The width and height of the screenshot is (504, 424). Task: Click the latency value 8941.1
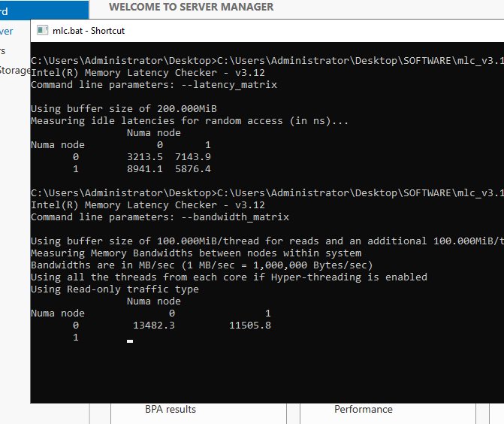point(145,169)
